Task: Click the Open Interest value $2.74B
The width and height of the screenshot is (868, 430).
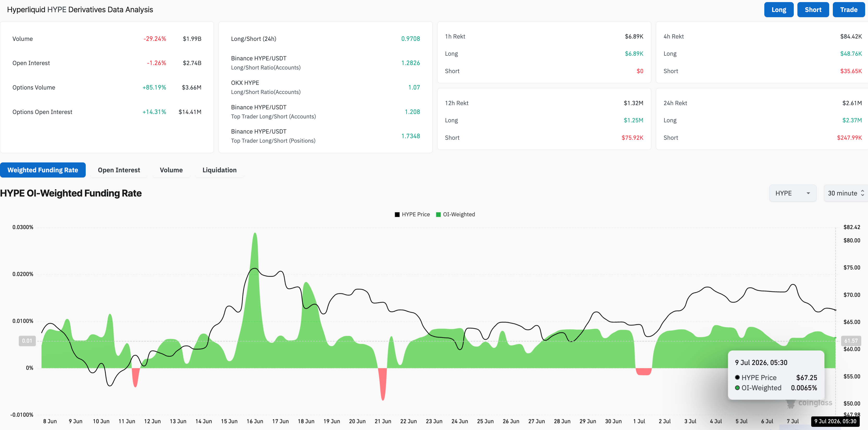Action: (192, 63)
